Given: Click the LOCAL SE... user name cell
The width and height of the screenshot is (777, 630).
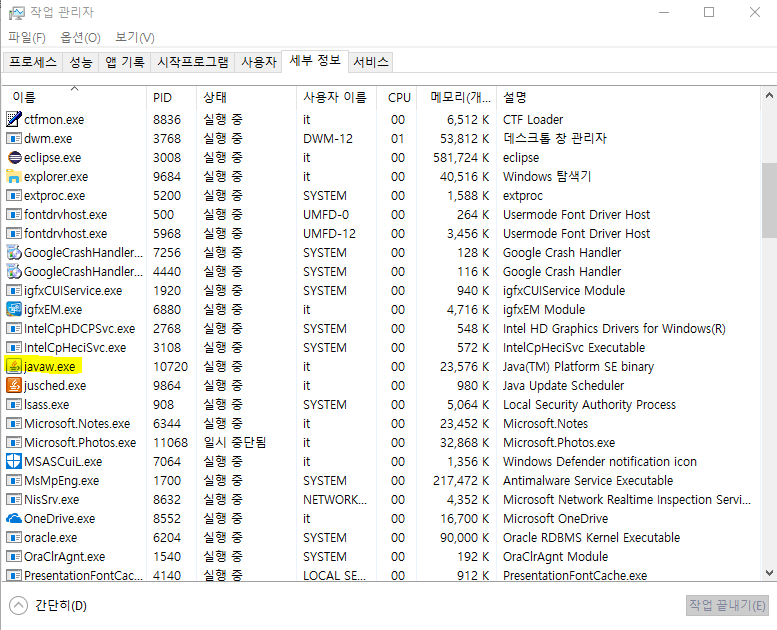Looking at the screenshot, I should click(334, 575).
